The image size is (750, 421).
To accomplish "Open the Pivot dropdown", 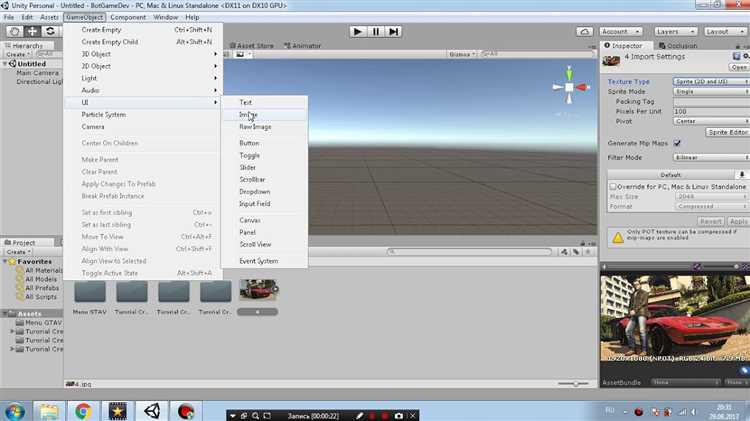I will [x=711, y=122].
